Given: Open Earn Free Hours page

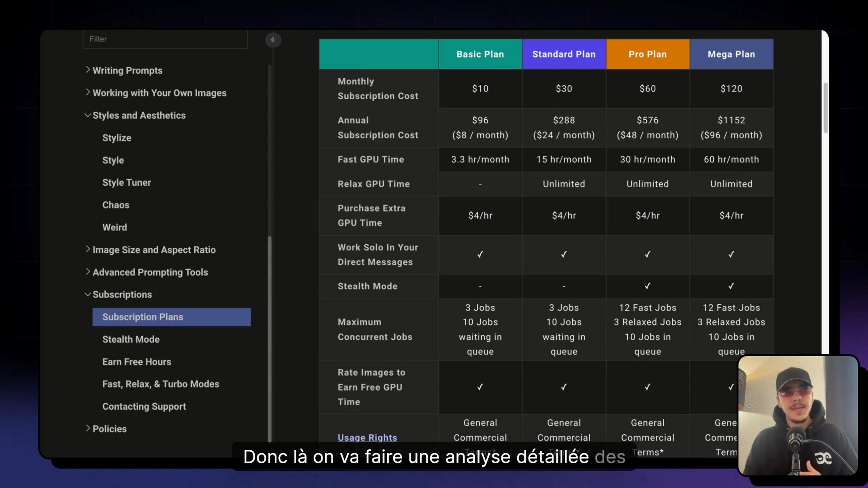Looking at the screenshot, I should (x=137, y=362).
